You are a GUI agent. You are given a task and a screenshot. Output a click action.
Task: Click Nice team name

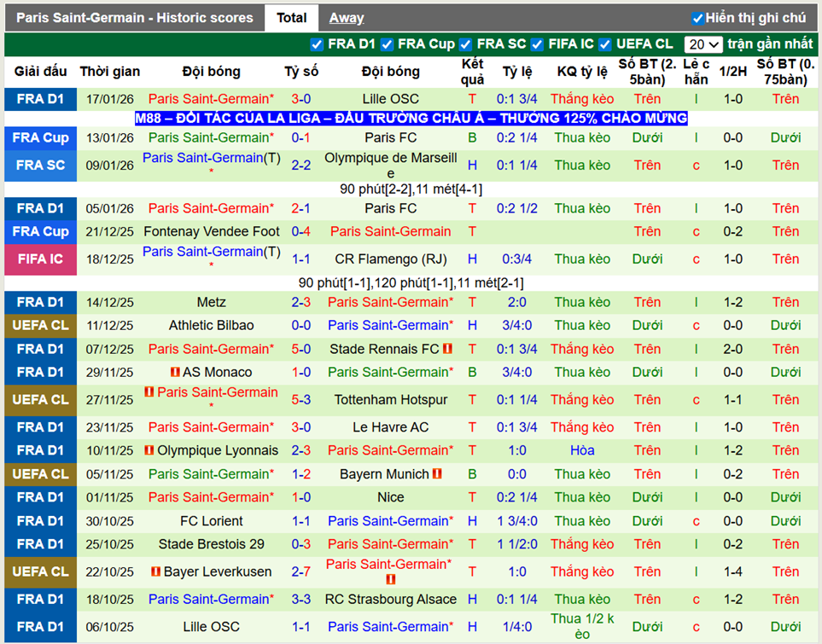[x=391, y=496]
